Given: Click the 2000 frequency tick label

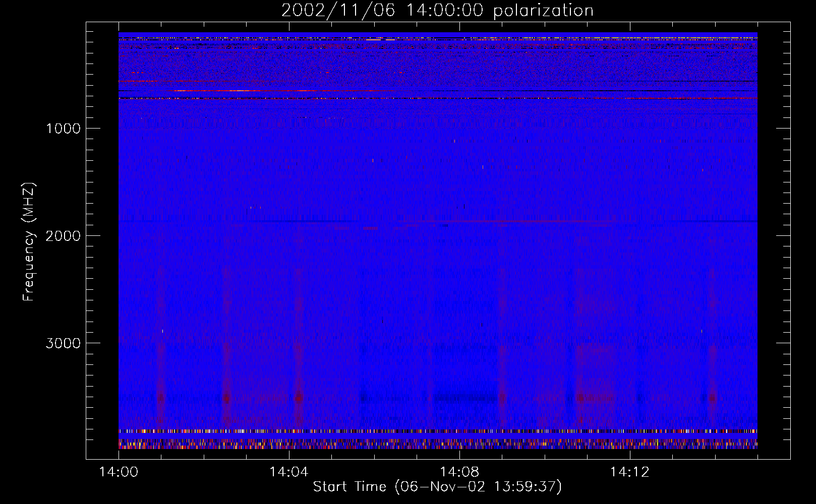Looking at the screenshot, I should (x=63, y=236).
